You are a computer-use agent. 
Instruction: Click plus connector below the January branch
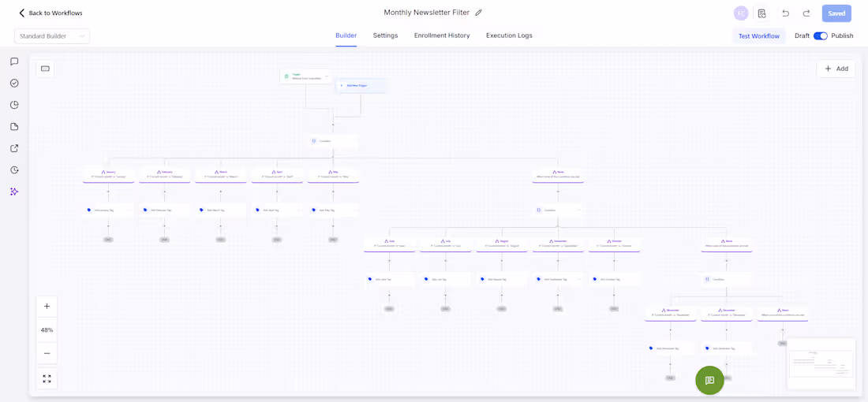109,192
